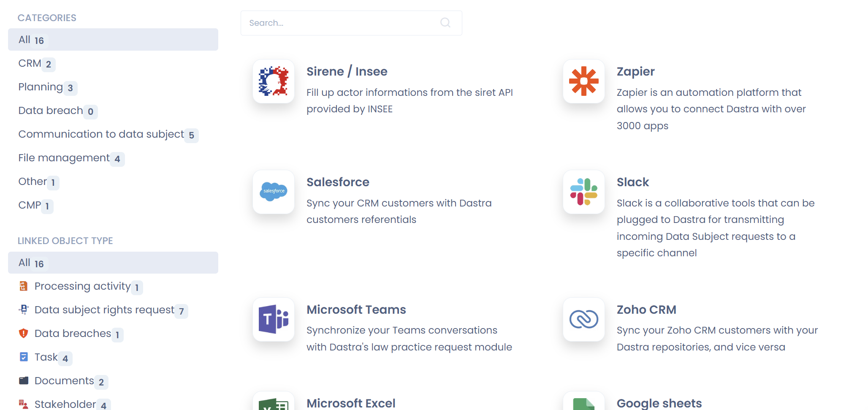Click the Documents icon in sidebar
This screenshot has width=868, height=410.
click(x=24, y=380)
